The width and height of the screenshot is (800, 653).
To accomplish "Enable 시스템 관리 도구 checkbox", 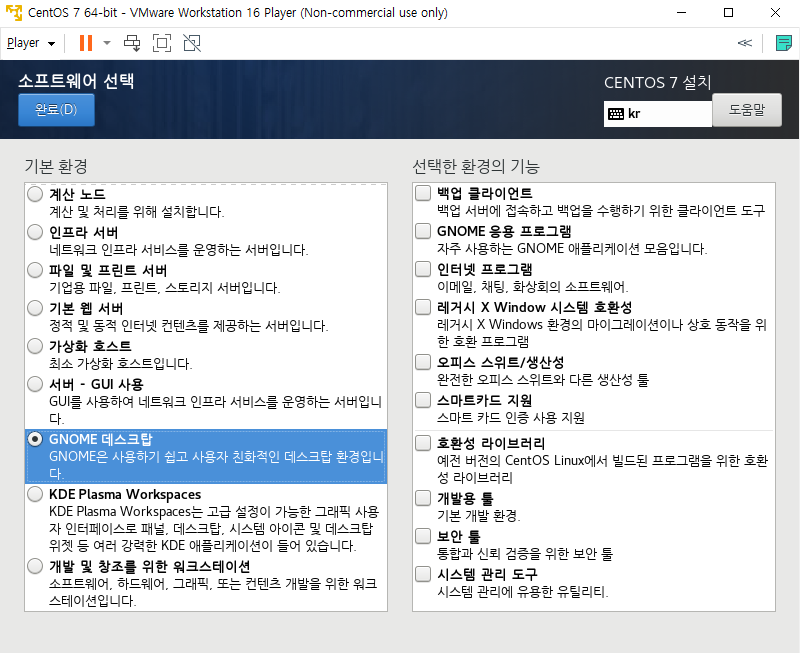I will pos(423,574).
